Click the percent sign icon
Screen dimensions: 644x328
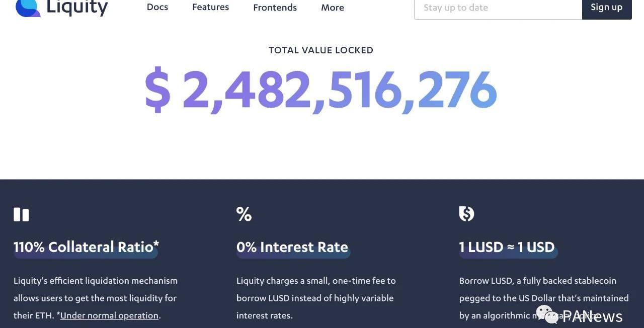pyautogui.click(x=244, y=214)
